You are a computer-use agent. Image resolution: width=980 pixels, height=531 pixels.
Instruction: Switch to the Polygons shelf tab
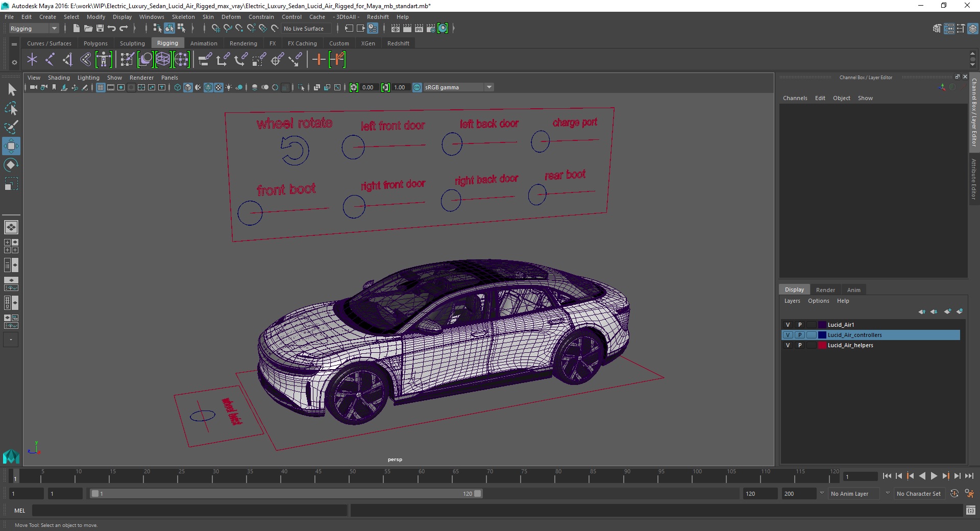95,43
